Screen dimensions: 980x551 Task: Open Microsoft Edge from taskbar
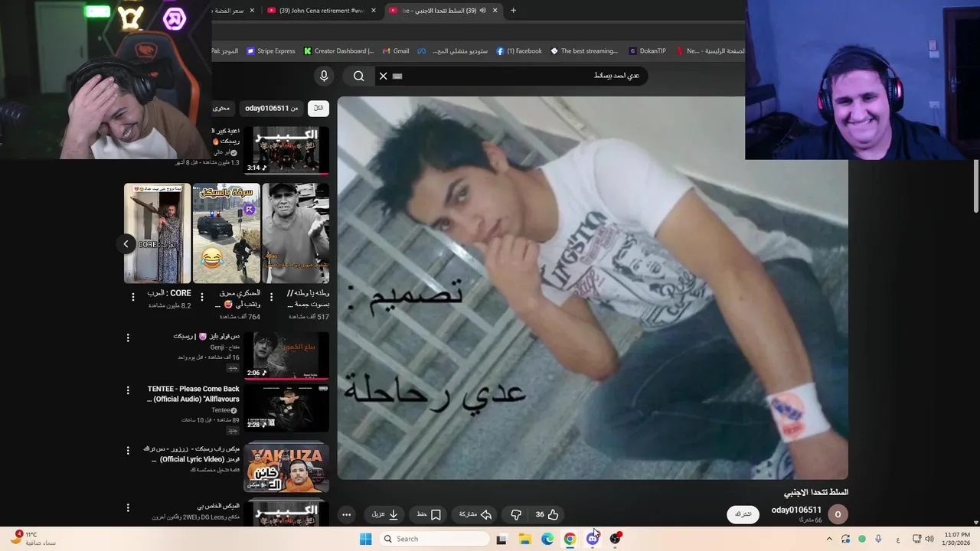[x=547, y=539]
